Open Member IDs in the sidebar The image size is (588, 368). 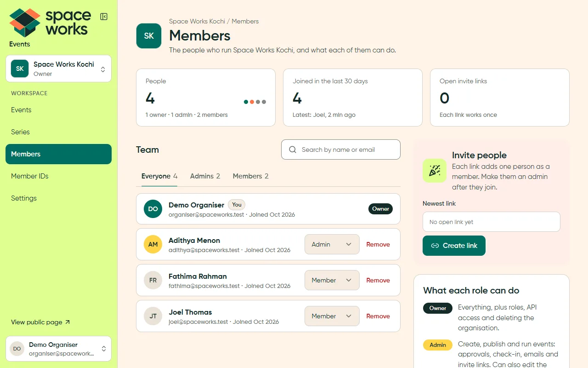[58, 176]
